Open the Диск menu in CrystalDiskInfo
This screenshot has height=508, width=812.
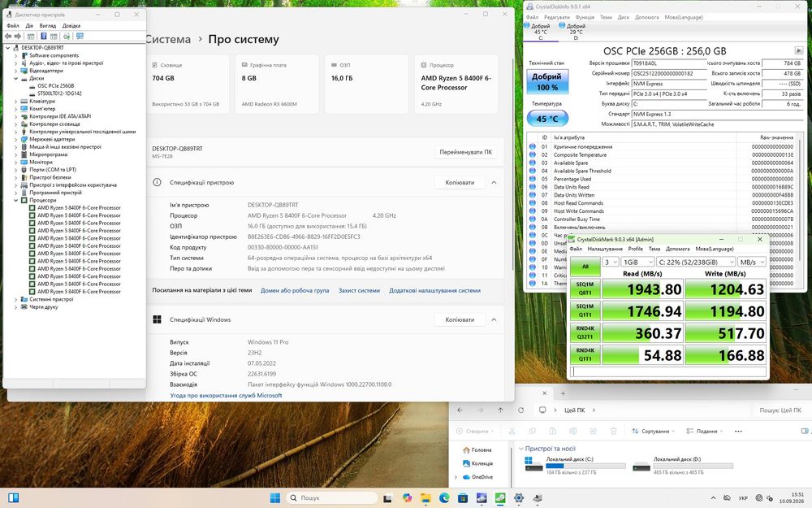pyautogui.click(x=624, y=17)
